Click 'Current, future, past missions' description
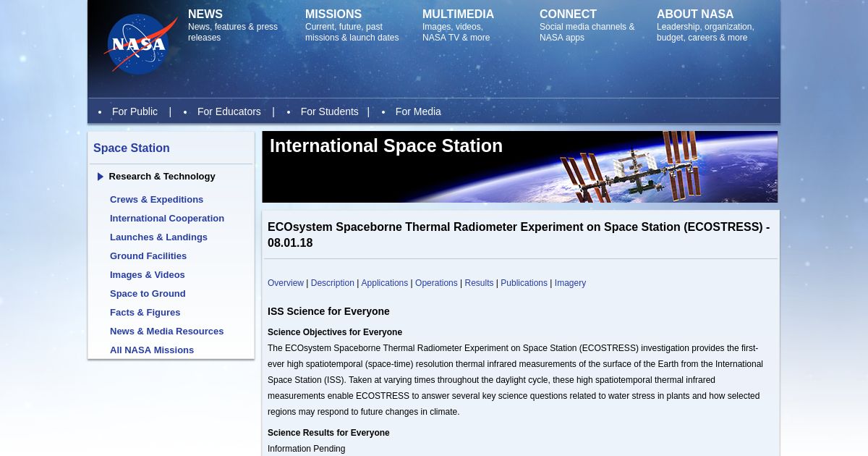The width and height of the screenshot is (868, 456). (x=352, y=33)
